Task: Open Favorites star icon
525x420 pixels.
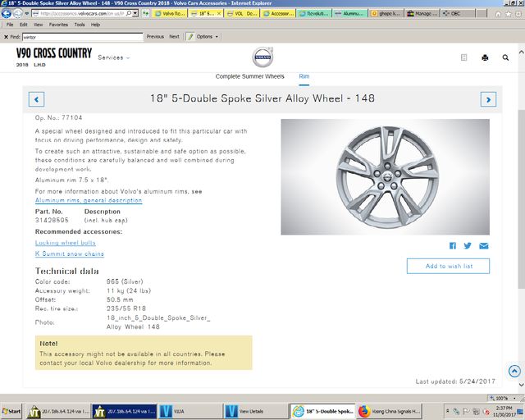Action: [509, 14]
